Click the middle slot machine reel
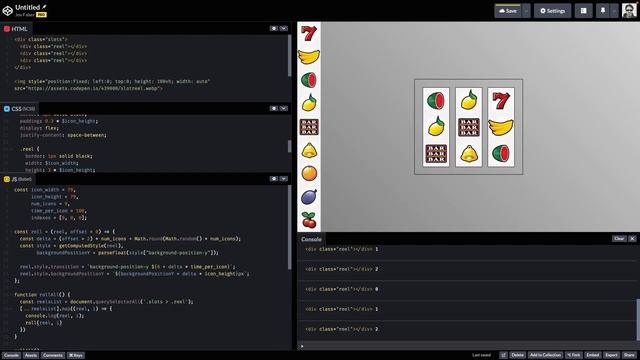This screenshot has height=360, width=640. (469, 127)
